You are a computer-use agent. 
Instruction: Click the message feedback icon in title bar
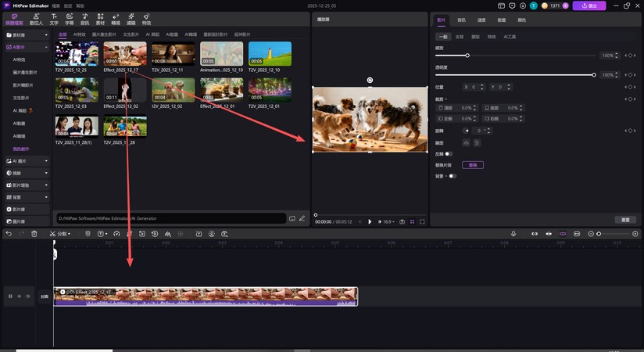coord(512,5)
